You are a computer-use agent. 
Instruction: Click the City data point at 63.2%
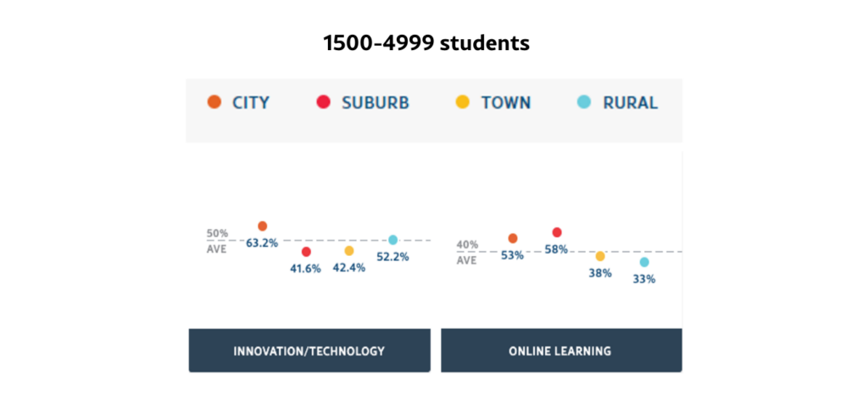(x=262, y=226)
